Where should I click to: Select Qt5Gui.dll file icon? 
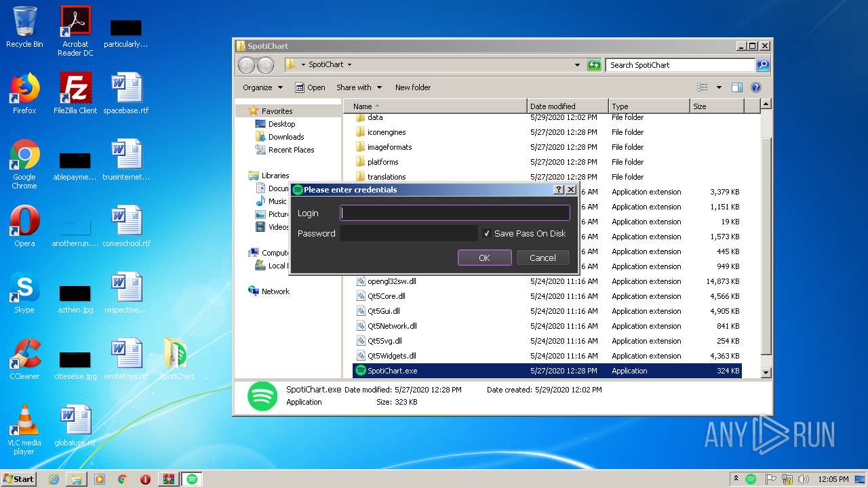tap(361, 311)
